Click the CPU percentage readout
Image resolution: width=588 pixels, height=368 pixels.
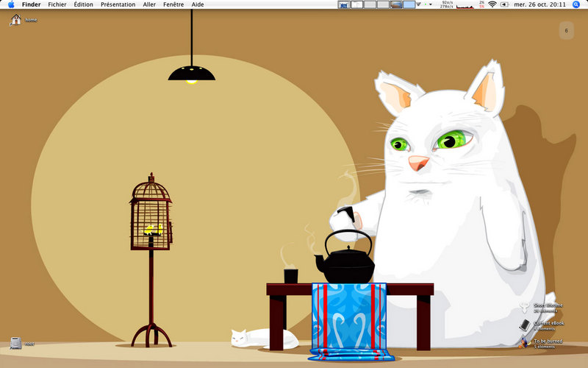[x=481, y=4]
